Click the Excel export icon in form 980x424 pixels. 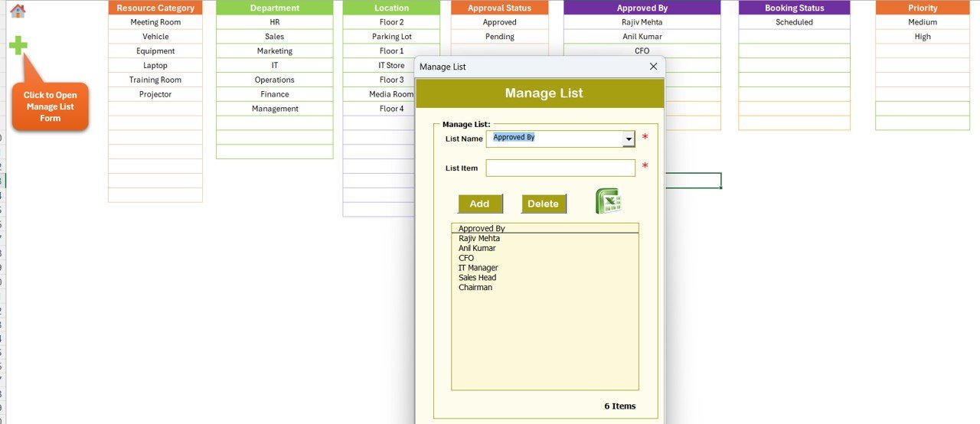click(608, 201)
